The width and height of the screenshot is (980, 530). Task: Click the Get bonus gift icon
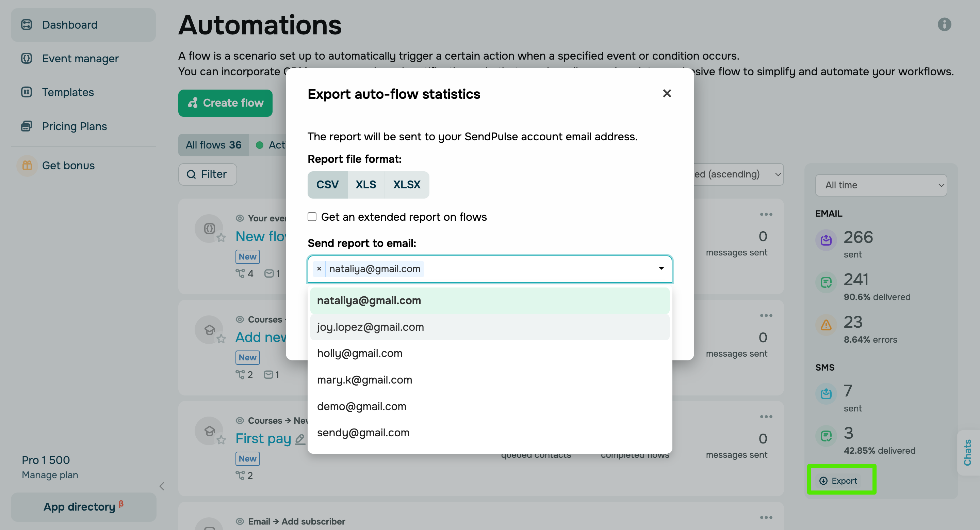[x=27, y=166]
